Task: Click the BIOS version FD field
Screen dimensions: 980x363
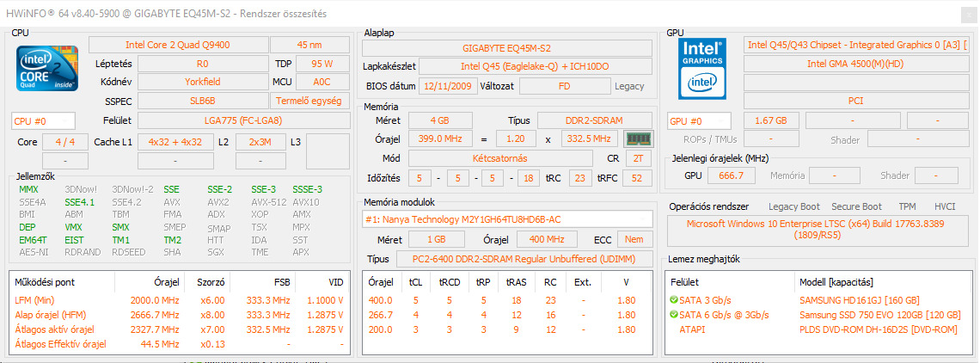Action: 565,86
